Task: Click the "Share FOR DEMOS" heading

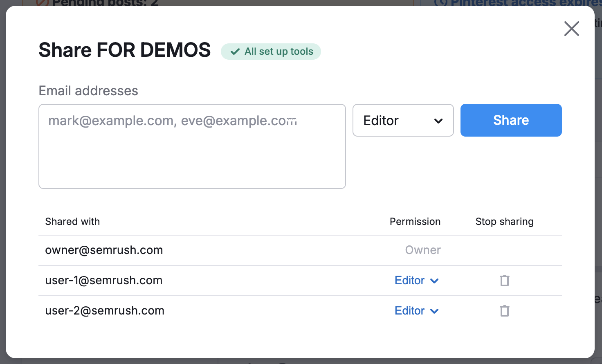Action: (124, 50)
